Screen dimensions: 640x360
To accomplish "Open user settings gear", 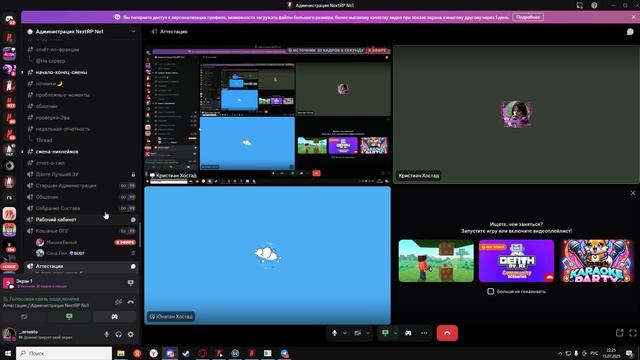I will pos(131,334).
